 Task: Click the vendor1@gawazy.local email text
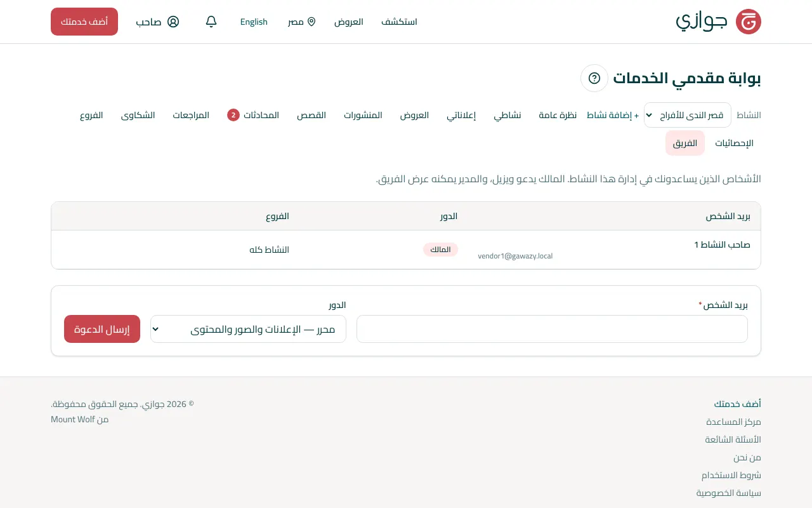point(515,256)
